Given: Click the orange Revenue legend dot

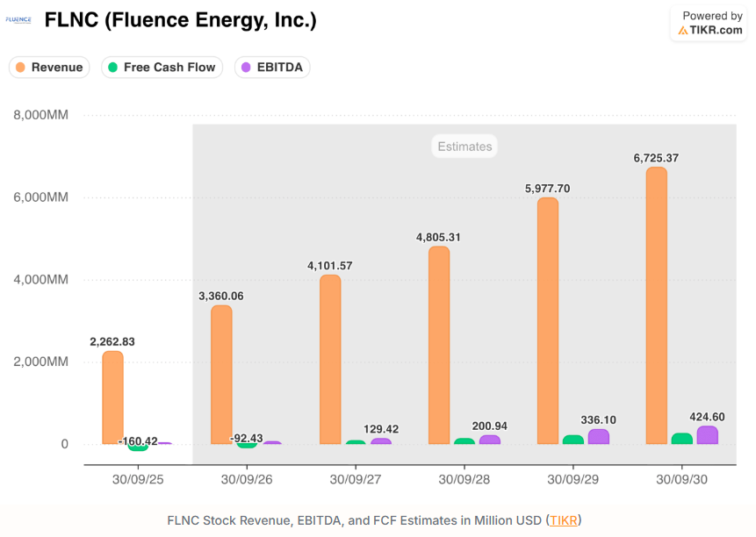Looking at the screenshot, I should [x=20, y=68].
